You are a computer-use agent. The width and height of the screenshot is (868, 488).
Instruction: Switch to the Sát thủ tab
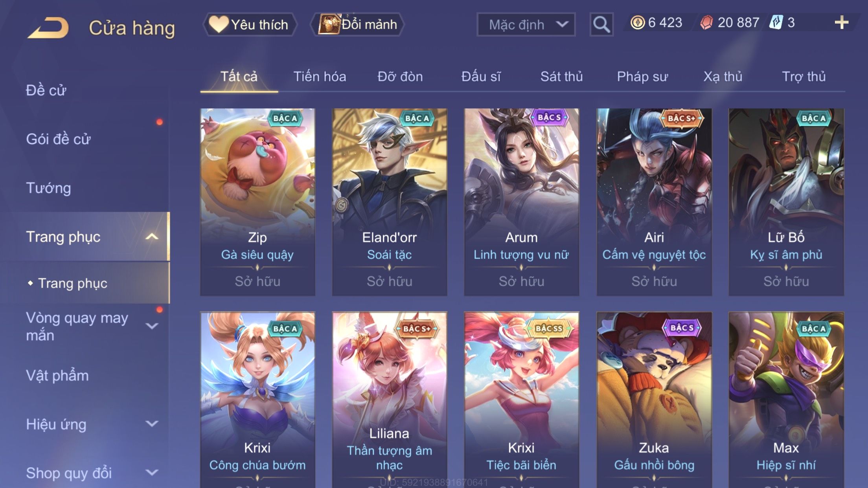561,76
